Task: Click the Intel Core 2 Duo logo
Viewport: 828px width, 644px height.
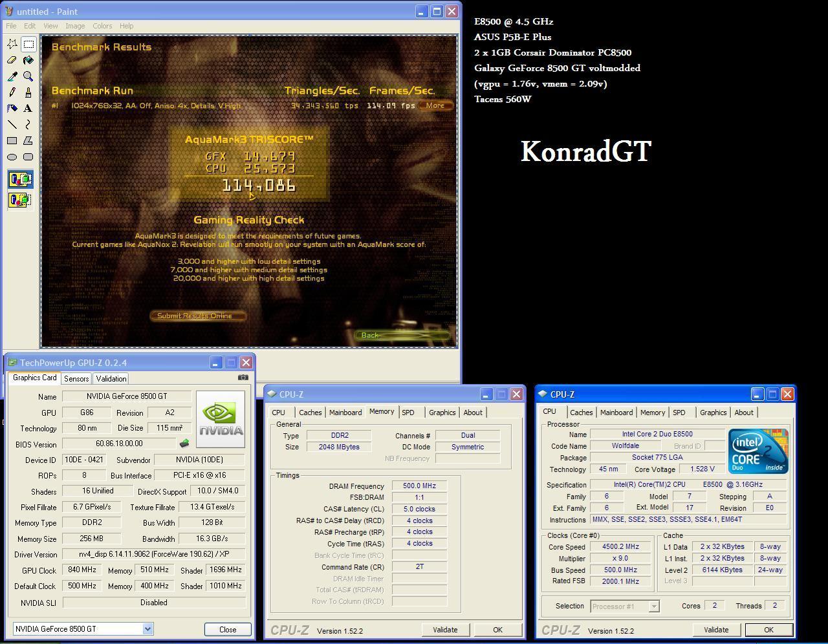Action: click(x=758, y=451)
